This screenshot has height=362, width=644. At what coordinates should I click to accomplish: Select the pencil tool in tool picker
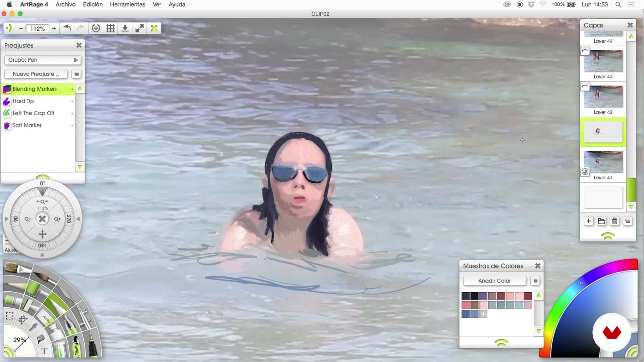(x=15, y=286)
